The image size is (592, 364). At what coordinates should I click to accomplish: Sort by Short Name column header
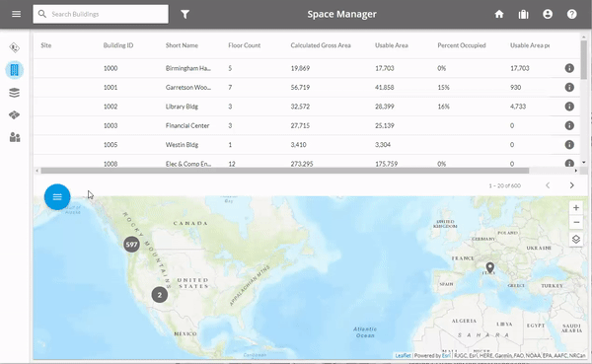coord(182,45)
